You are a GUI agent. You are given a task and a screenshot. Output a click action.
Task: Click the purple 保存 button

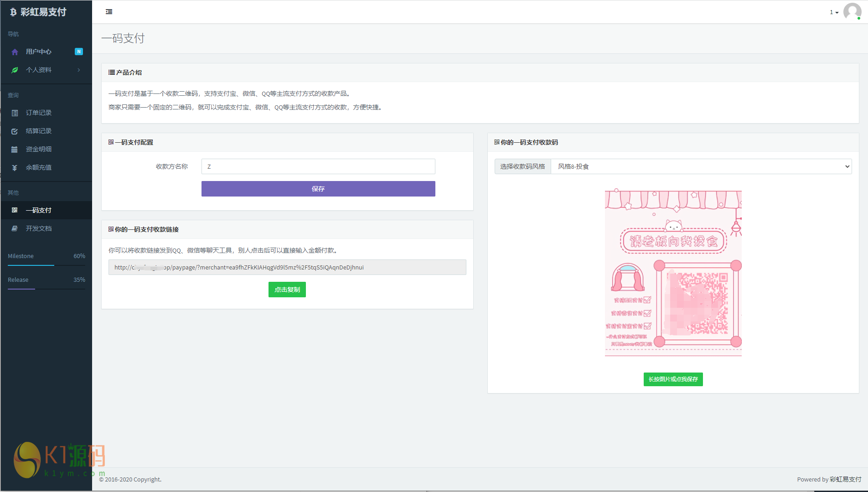(x=318, y=189)
